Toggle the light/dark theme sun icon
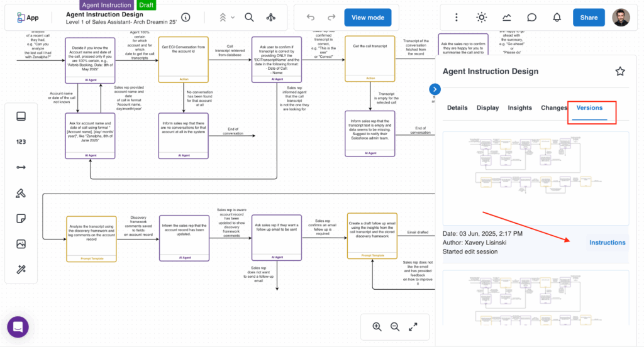Screen dimensions: 644x347 (x=481, y=18)
